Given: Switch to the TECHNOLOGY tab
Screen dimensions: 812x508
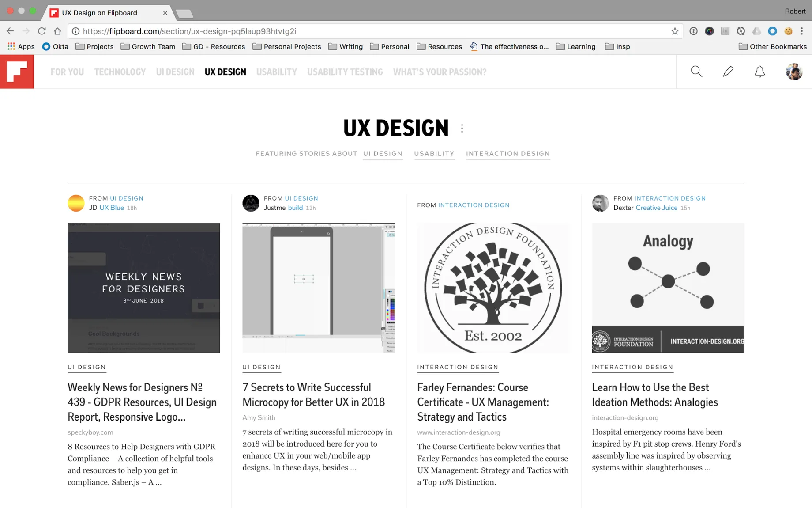Looking at the screenshot, I should pos(120,72).
